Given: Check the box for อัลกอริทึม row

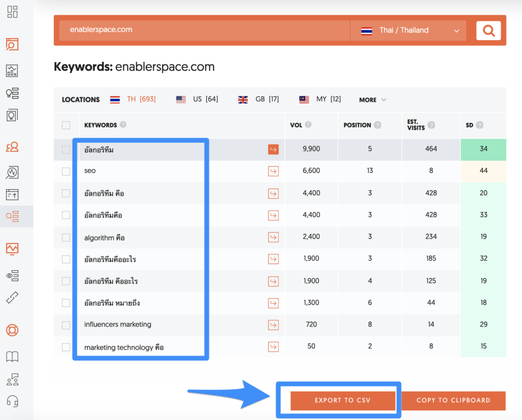Looking at the screenshot, I should tap(66, 149).
